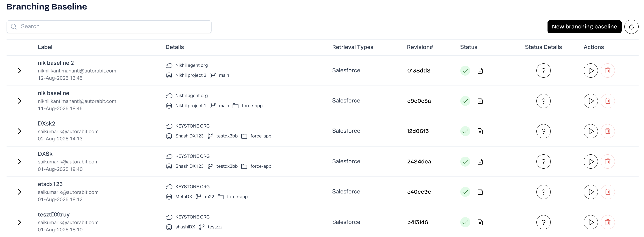
Task: Click New branching baseline button
Action: click(x=584, y=27)
